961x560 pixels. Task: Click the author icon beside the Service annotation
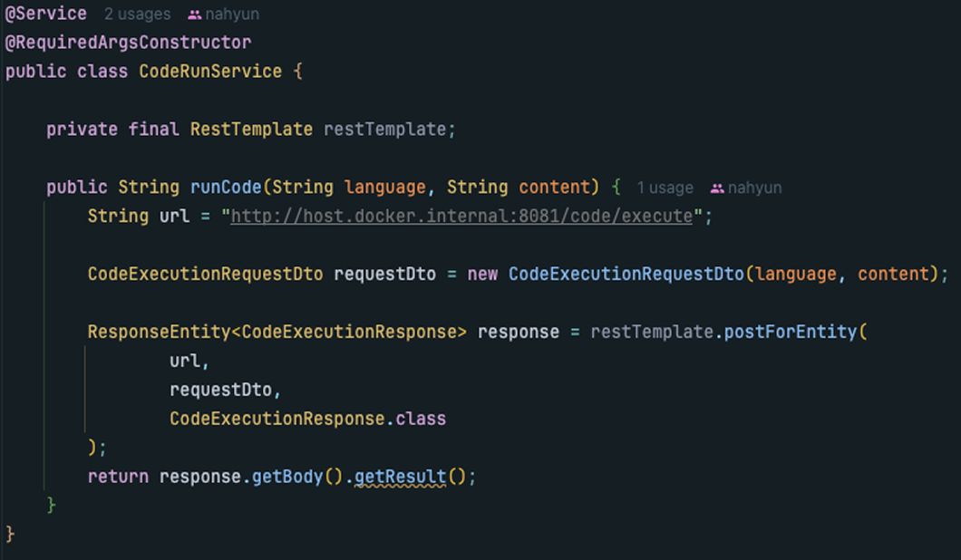click(195, 14)
